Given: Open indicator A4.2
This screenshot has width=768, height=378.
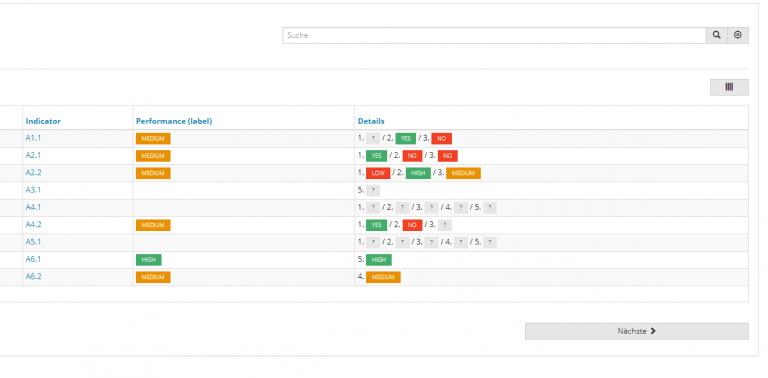Looking at the screenshot, I should point(33,225).
